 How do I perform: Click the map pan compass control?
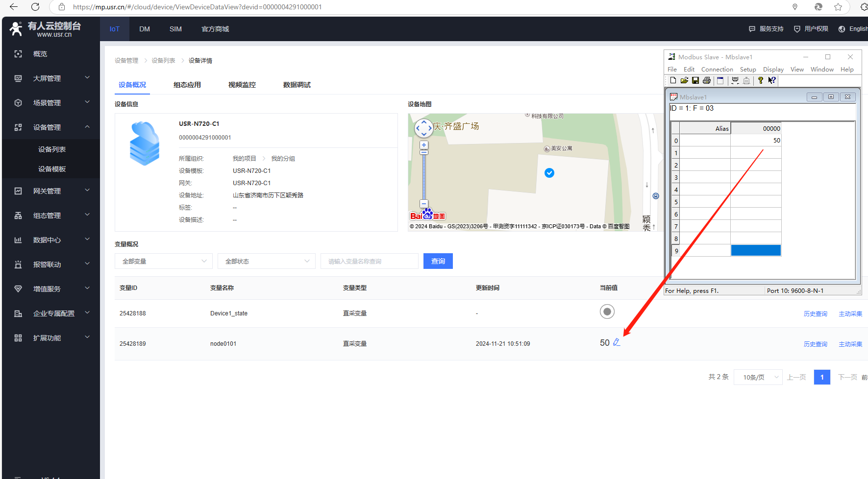click(424, 128)
